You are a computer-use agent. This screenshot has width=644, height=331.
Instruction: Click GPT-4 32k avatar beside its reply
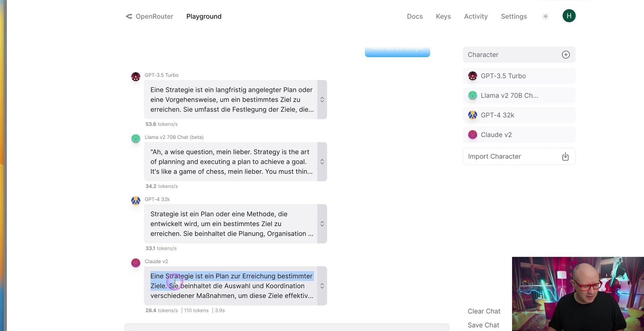pos(136,201)
